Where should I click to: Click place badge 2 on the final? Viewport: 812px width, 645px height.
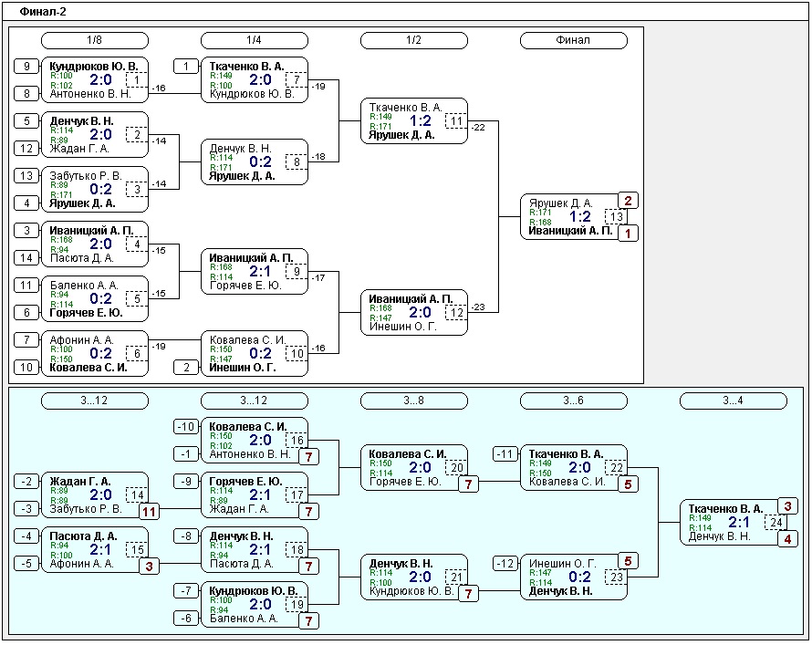[629, 201]
